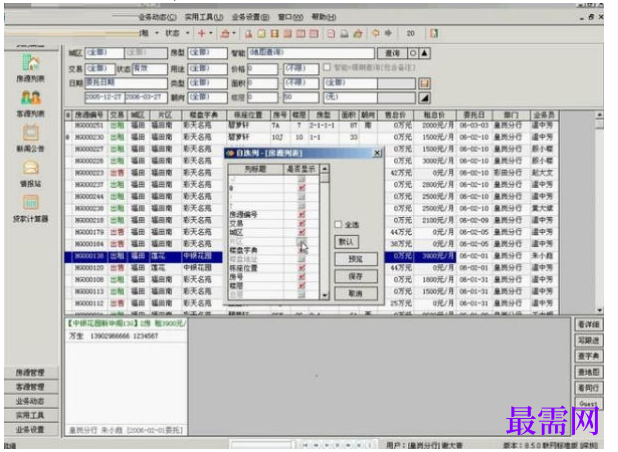Open the 业务设置 menu

[x=250, y=17]
